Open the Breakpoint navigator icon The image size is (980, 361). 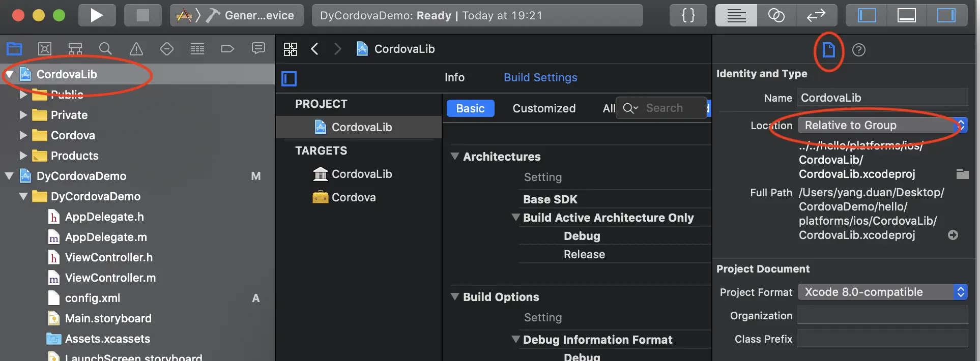[x=227, y=49]
